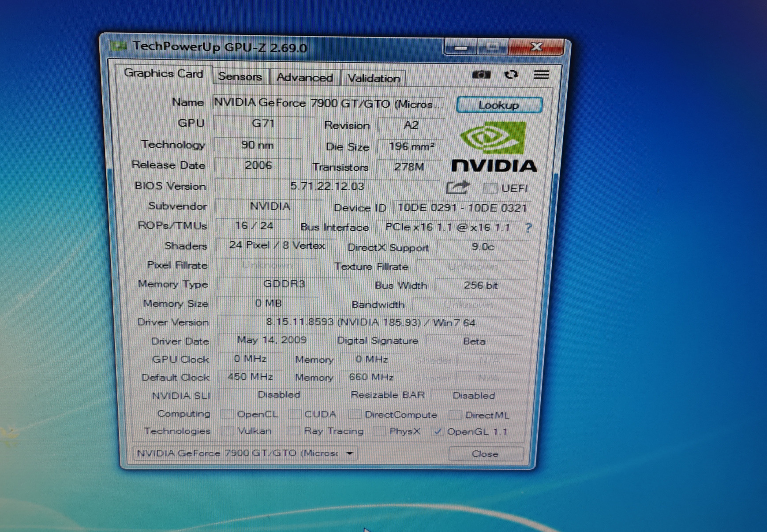Toggle the PhysX checkbox
The width and height of the screenshot is (767, 532).
379,431
